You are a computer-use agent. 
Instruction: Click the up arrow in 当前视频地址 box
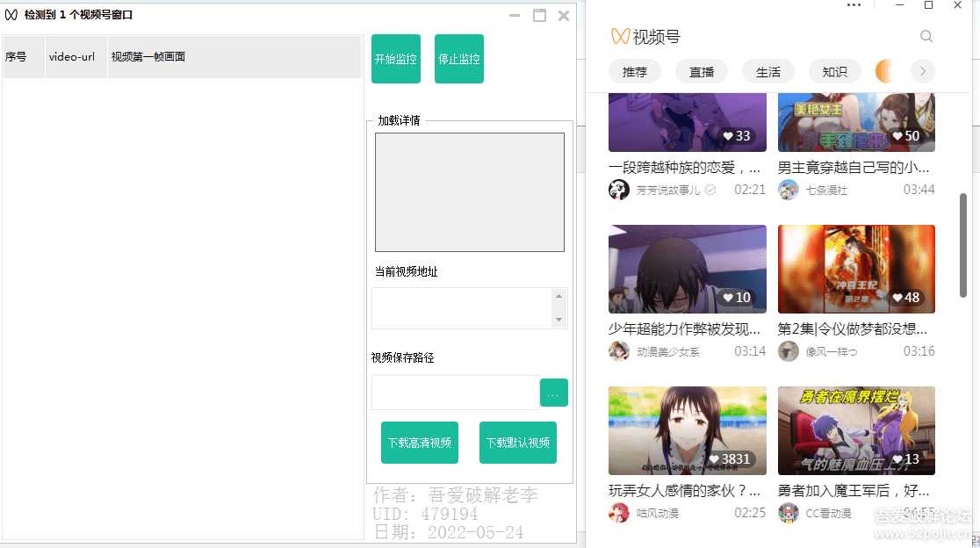[559, 297]
